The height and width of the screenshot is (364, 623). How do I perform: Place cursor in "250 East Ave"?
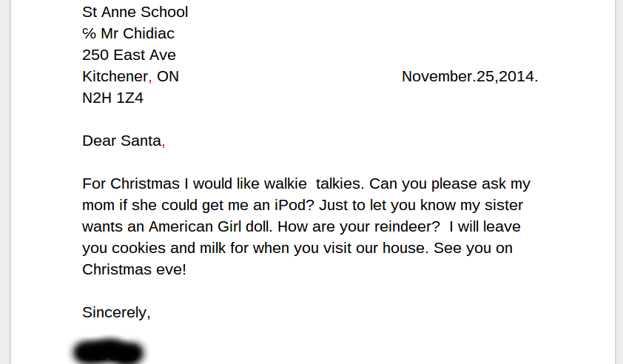click(129, 55)
